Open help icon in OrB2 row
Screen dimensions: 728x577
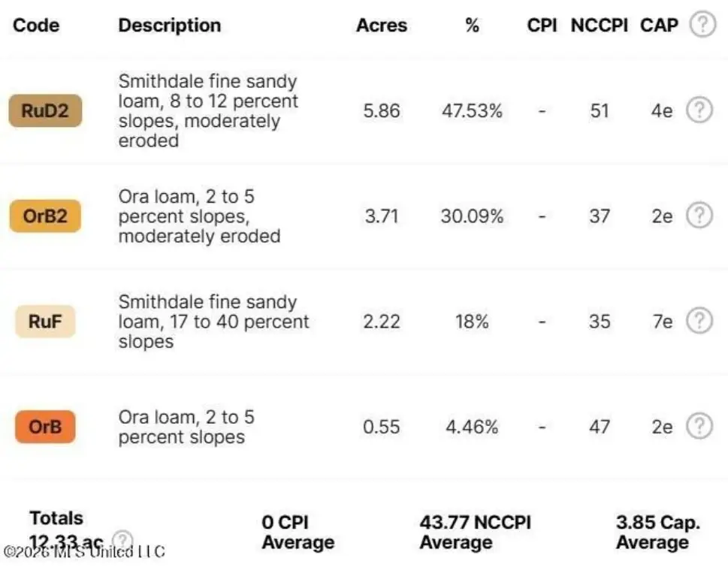coord(699,216)
